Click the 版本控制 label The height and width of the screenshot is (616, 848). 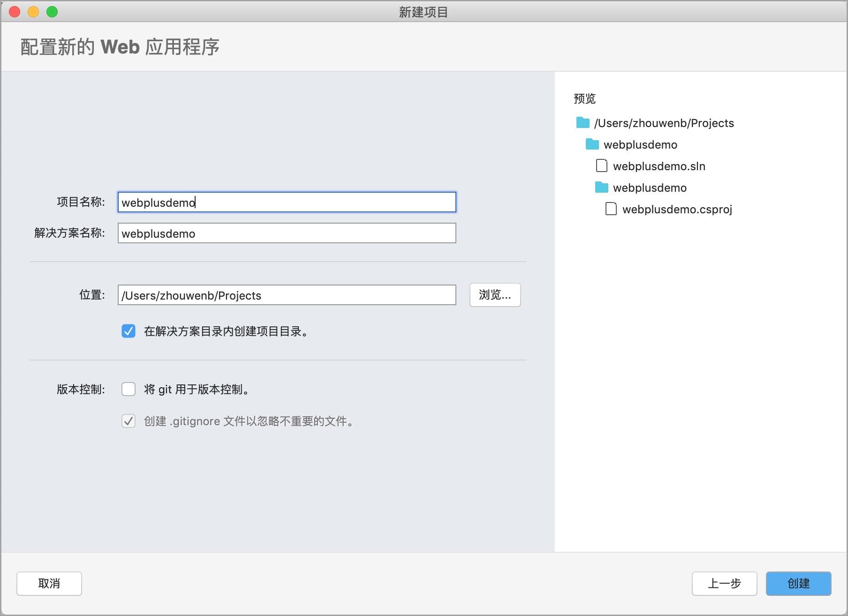tap(81, 389)
